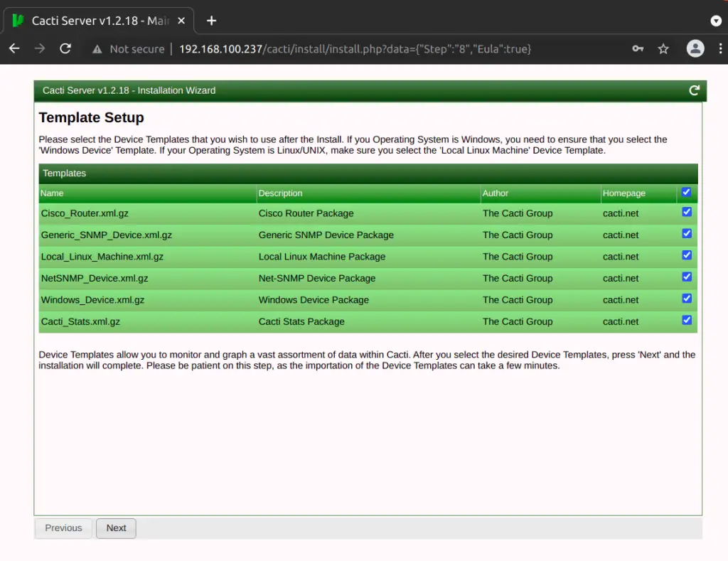Image resolution: width=728 pixels, height=561 pixels.
Task: Click the Next button
Action: tap(116, 528)
